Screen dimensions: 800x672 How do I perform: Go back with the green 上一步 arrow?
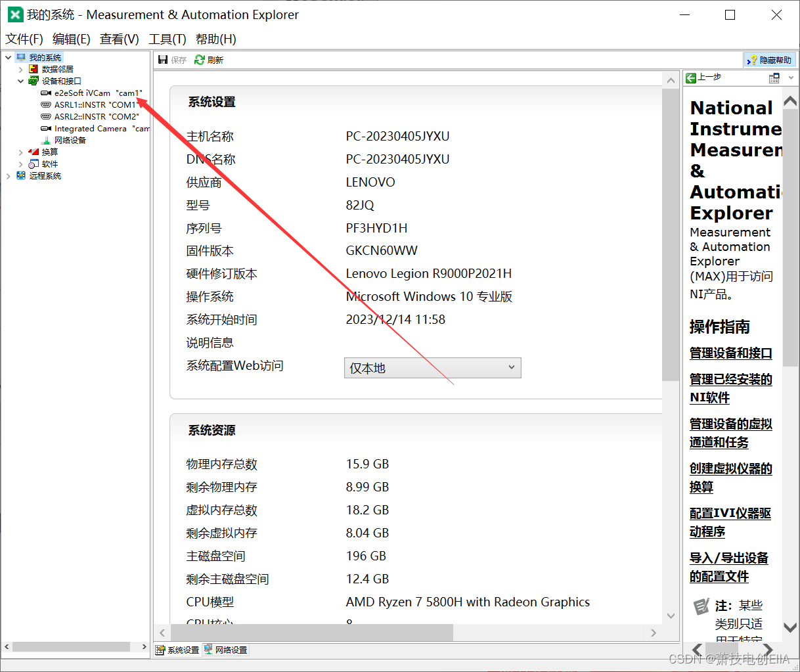[691, 78]
